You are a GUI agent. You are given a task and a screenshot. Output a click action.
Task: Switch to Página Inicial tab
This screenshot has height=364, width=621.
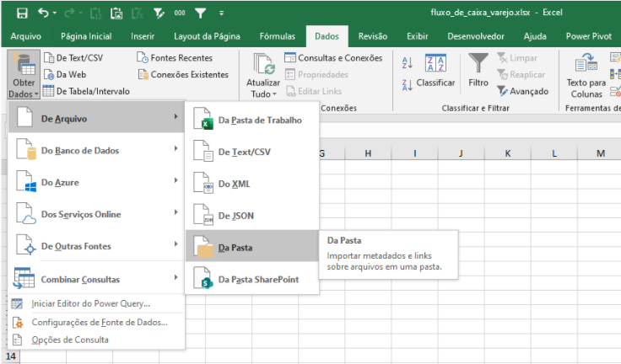tap(86, 36)
